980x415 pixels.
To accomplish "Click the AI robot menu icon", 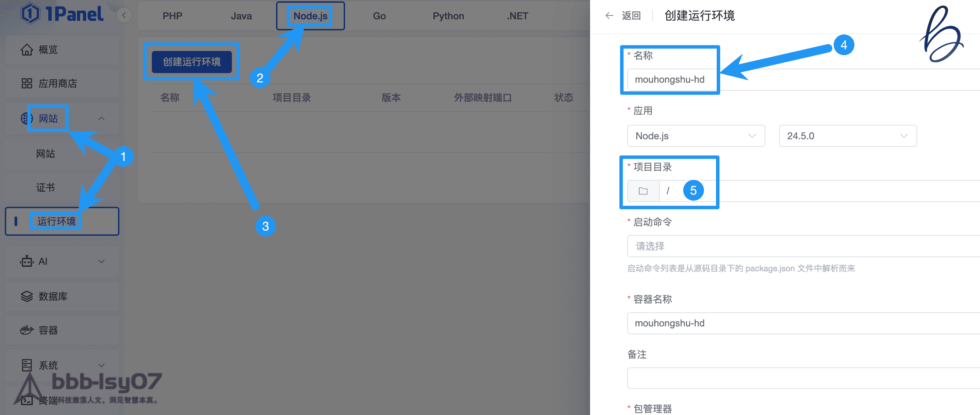I will click(27, 261).
